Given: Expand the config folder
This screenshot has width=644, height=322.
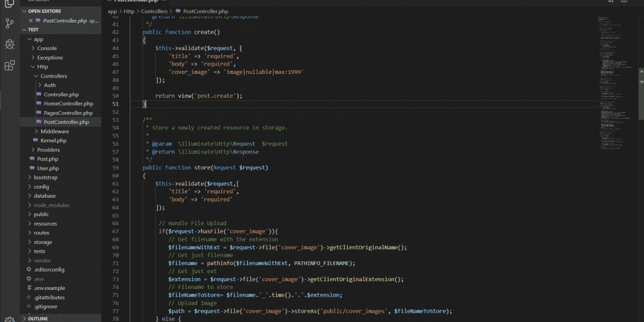Looking at the screenshot, I should [x=30, y=186].
